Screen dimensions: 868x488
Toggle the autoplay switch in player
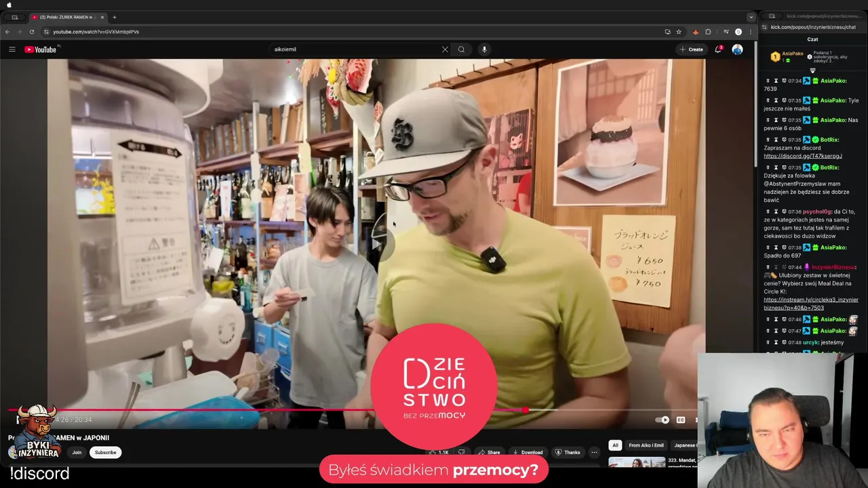pos(663,420)
